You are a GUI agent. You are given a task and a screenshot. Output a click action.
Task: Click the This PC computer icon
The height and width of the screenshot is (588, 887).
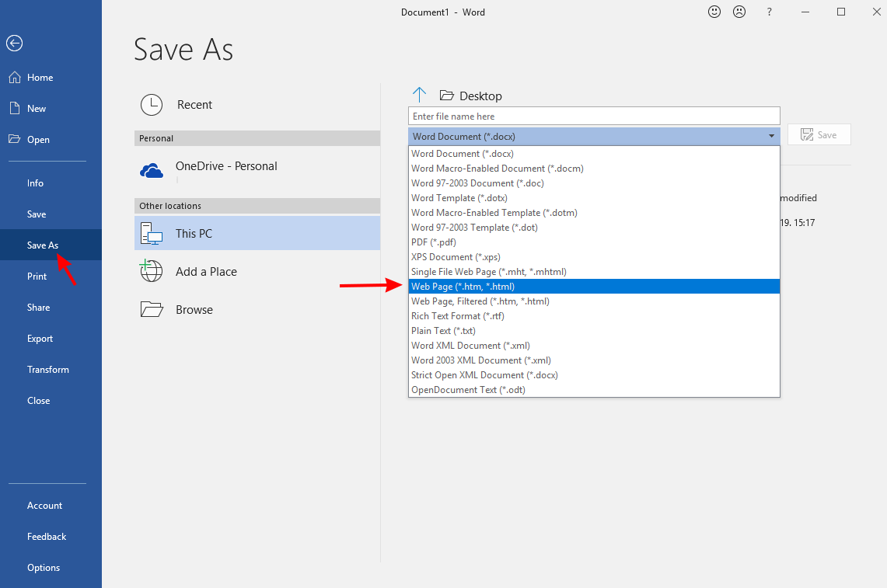152,233
